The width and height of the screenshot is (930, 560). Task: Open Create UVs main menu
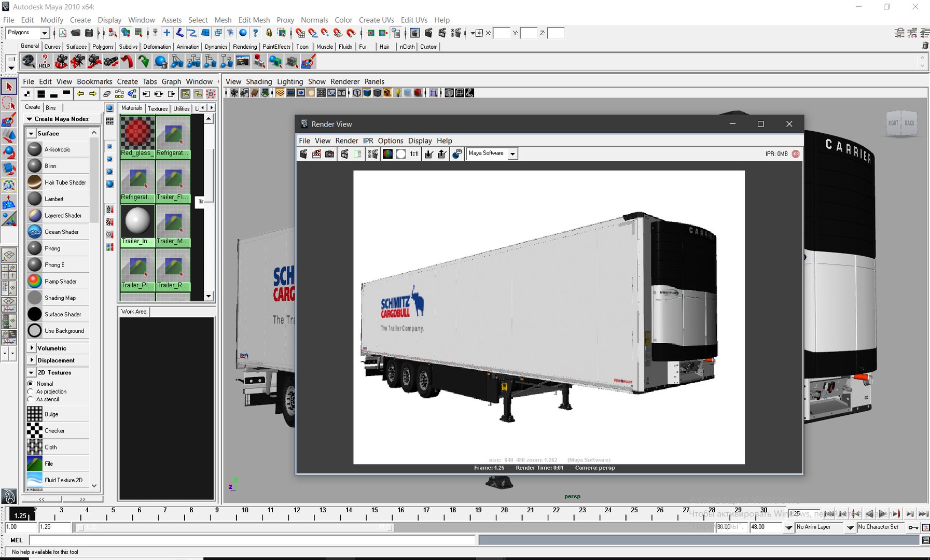(x=376, y=20)
